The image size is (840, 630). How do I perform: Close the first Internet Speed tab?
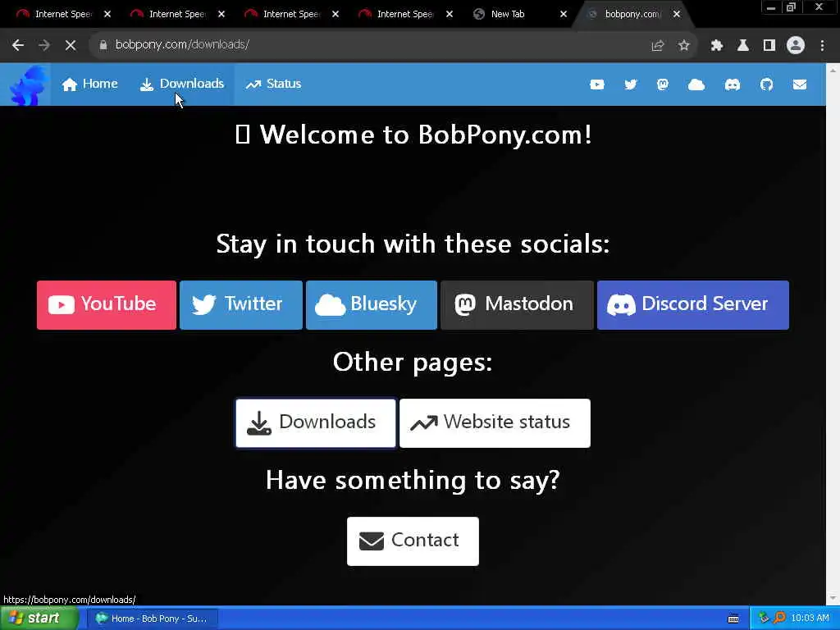(x=107, y=15)
